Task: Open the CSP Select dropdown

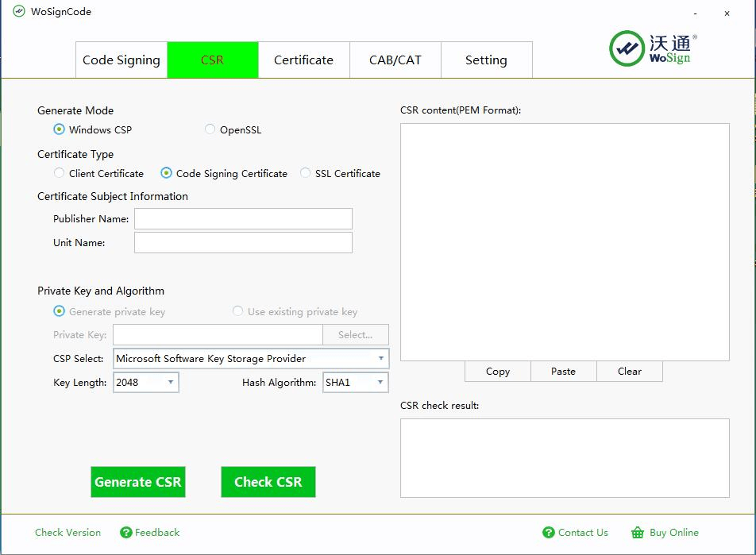Action: click(251, 359)
